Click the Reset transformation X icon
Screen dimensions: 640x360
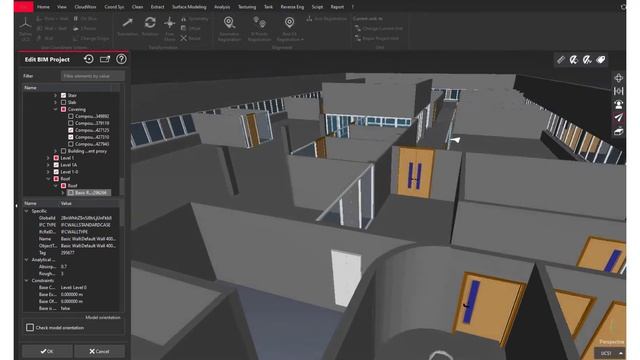click(184, 38)
